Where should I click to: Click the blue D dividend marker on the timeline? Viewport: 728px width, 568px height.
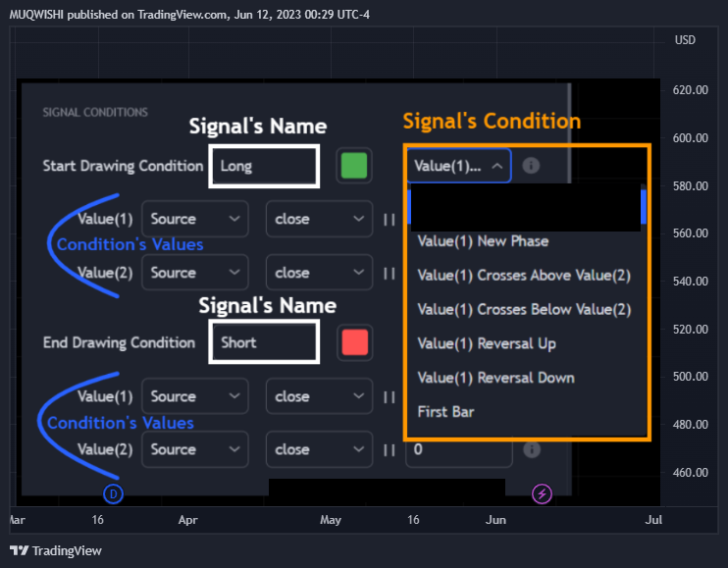[113, 494]
